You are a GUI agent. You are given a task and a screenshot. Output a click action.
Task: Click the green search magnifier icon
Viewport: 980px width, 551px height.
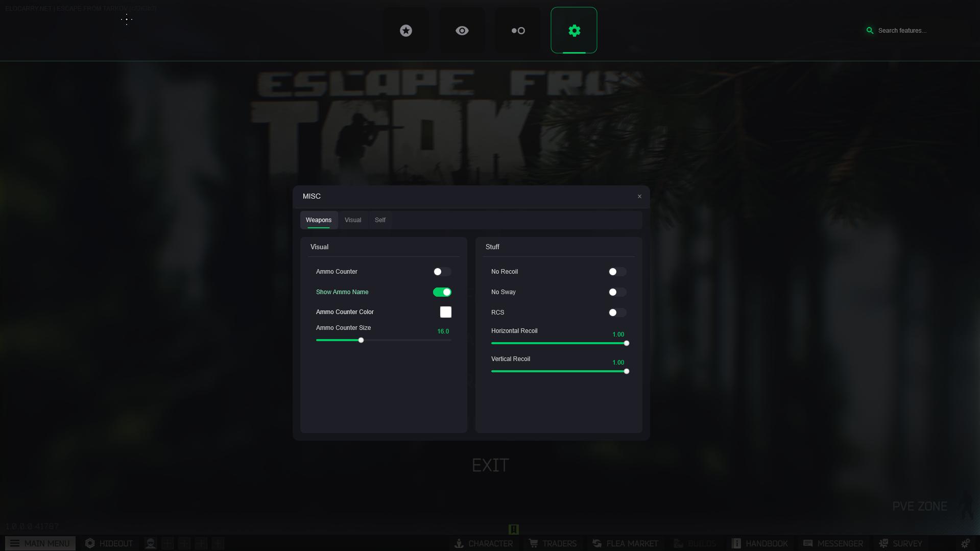870,31
